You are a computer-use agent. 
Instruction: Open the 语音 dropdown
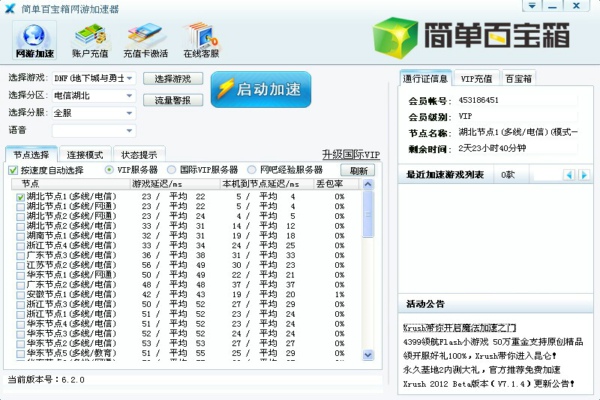click(x=94, y=131)
